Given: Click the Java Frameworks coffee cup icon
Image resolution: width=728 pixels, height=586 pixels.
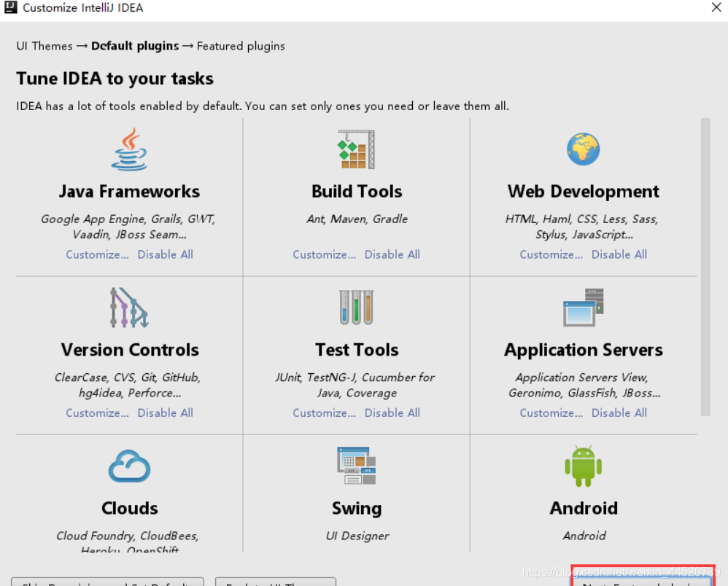Looking at the screenshot, I should pyautogui.click(x=129, y=149).
